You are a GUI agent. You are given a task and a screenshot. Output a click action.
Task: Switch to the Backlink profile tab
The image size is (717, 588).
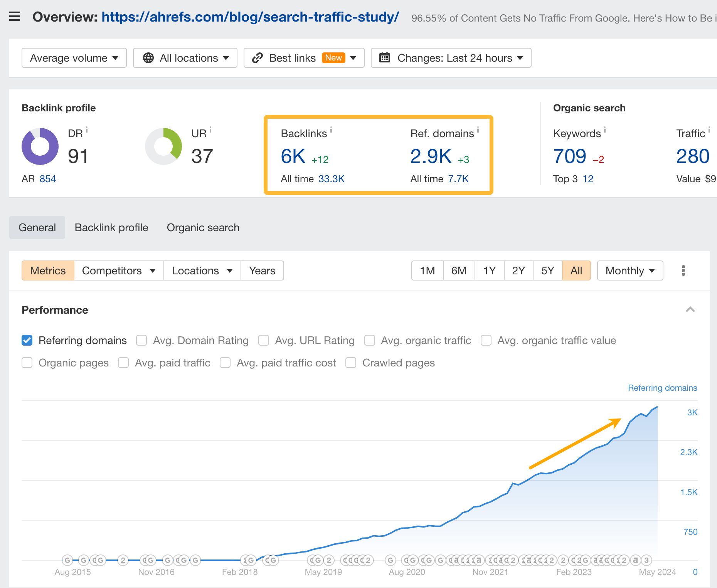(111, 227)
